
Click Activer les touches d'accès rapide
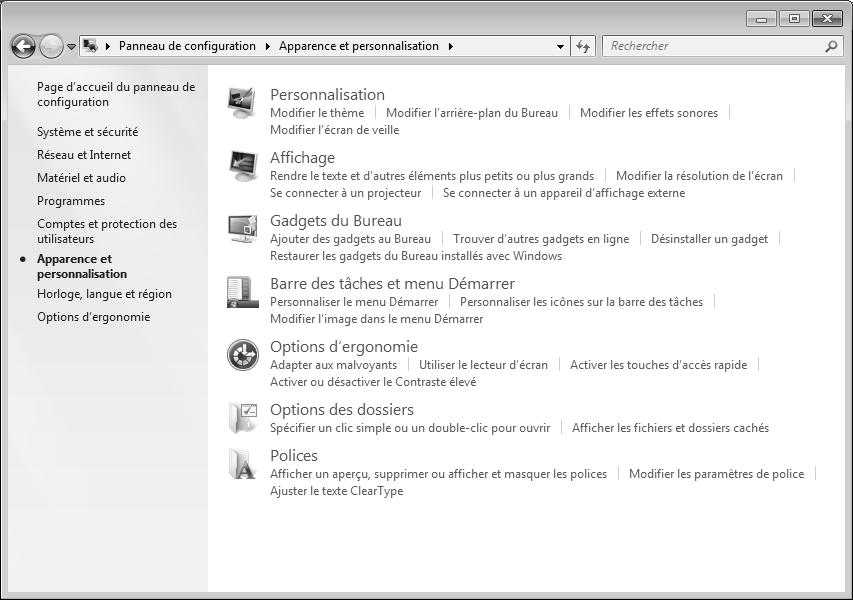click(x=658, y=365)
